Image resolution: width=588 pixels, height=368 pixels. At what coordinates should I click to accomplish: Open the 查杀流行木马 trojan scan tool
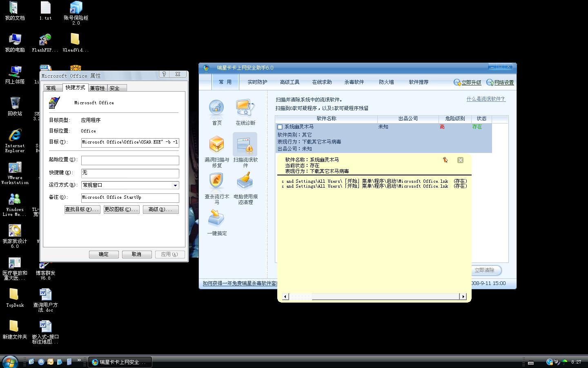(x=217, y=188)
